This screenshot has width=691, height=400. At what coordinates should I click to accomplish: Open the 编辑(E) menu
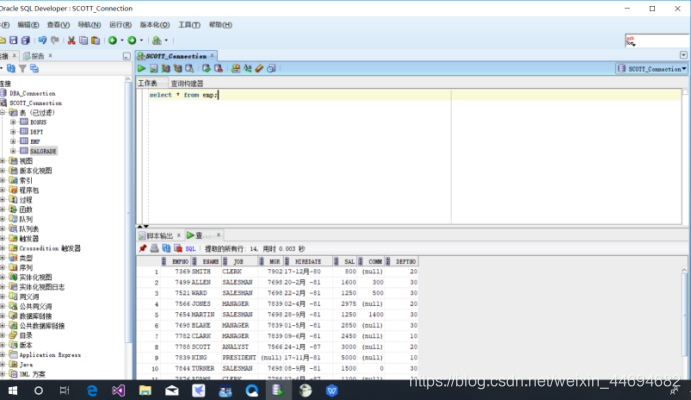click(28, 25)
